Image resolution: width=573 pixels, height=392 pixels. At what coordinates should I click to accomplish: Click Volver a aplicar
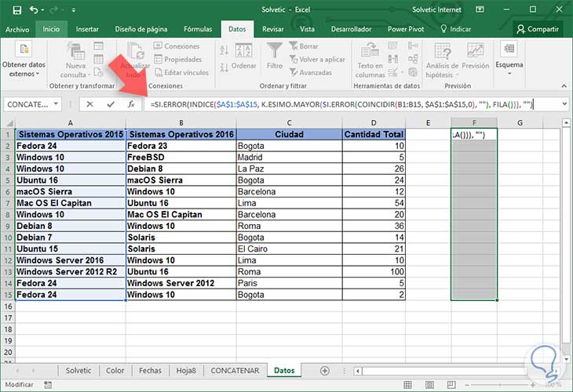pyautogui.click(x=317, y=59)
